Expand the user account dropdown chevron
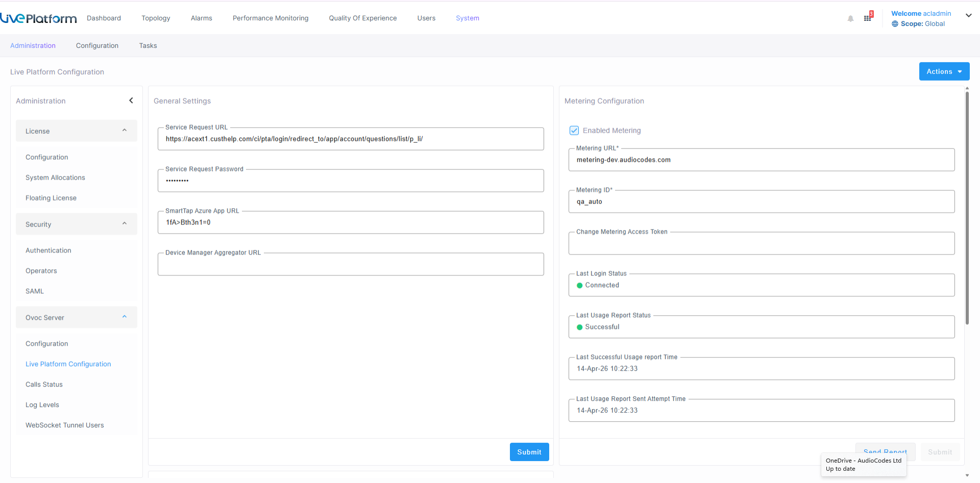This screenshot has height=483, width=980. pyautogui.click(x=968, y=15)
